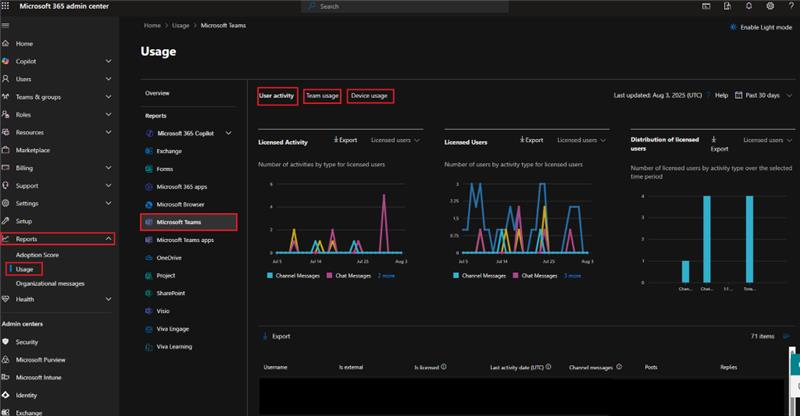The image size is (800, 416).
Task: Click the download icon next to bottom Export
Action: pyautogui.click(x=265, y=336)
